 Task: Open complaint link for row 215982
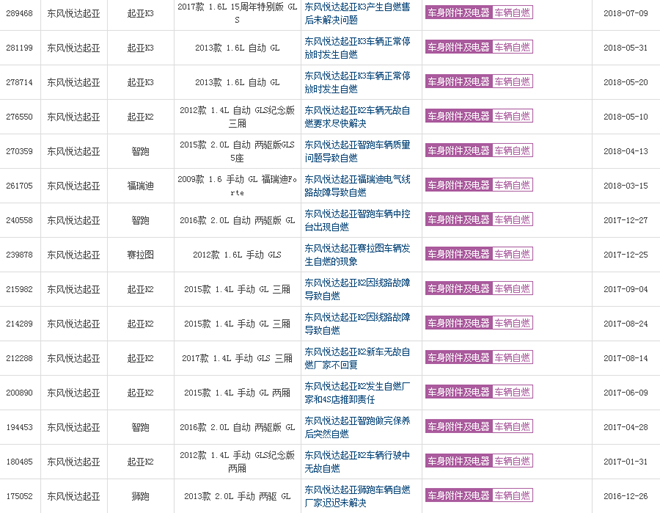click(357, 289)
